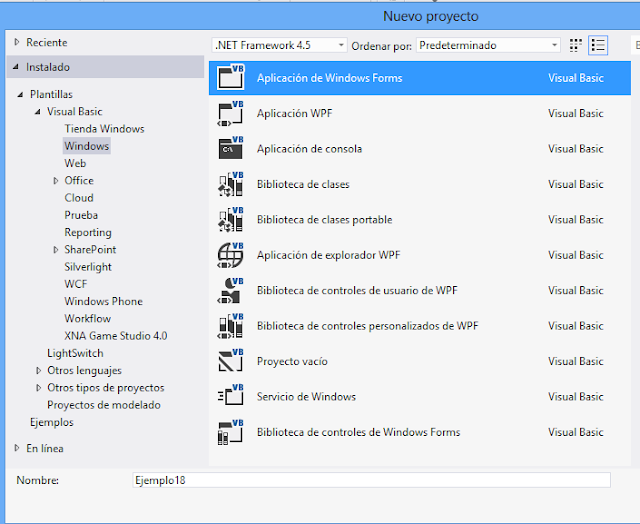The width and height of the screenshot is (640, 524).
Task: Choose the Servicio de Windows template name
Action: [306, 397]
